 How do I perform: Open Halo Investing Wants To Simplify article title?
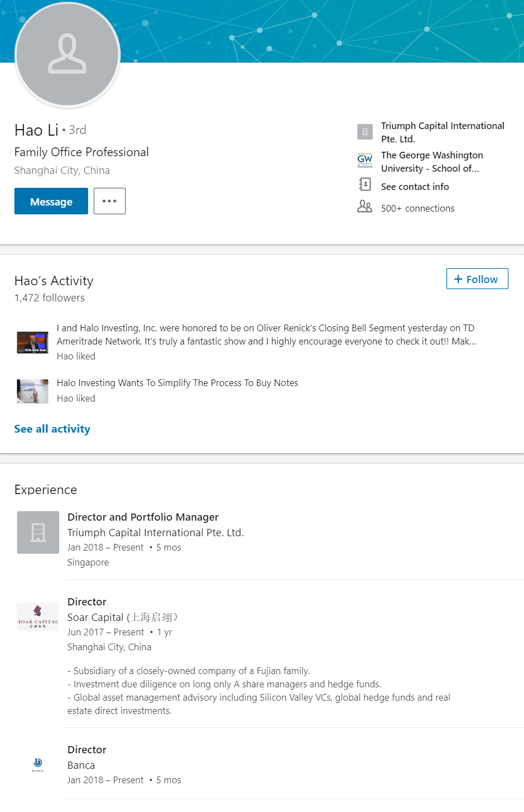pyautogui.click(x=177, y=383)
